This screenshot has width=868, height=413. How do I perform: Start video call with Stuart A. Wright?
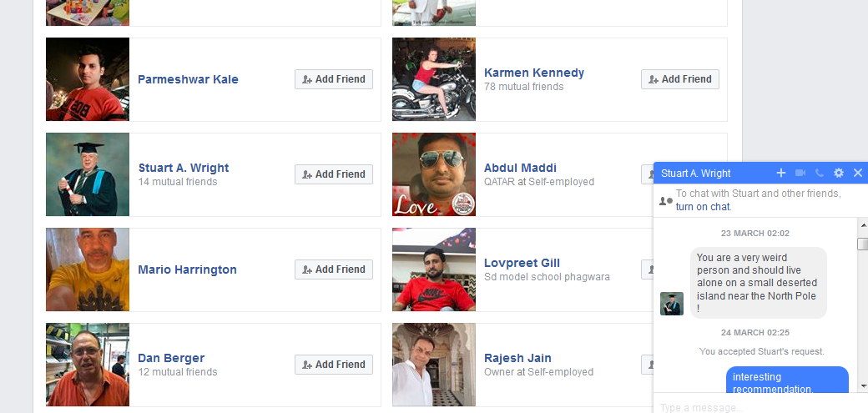point(800,173)
